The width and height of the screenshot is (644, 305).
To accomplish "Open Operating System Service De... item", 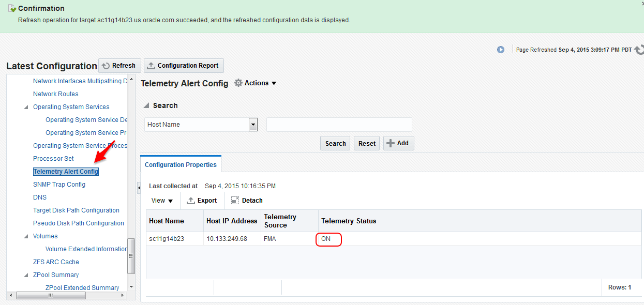I will [x=86, y=120].
